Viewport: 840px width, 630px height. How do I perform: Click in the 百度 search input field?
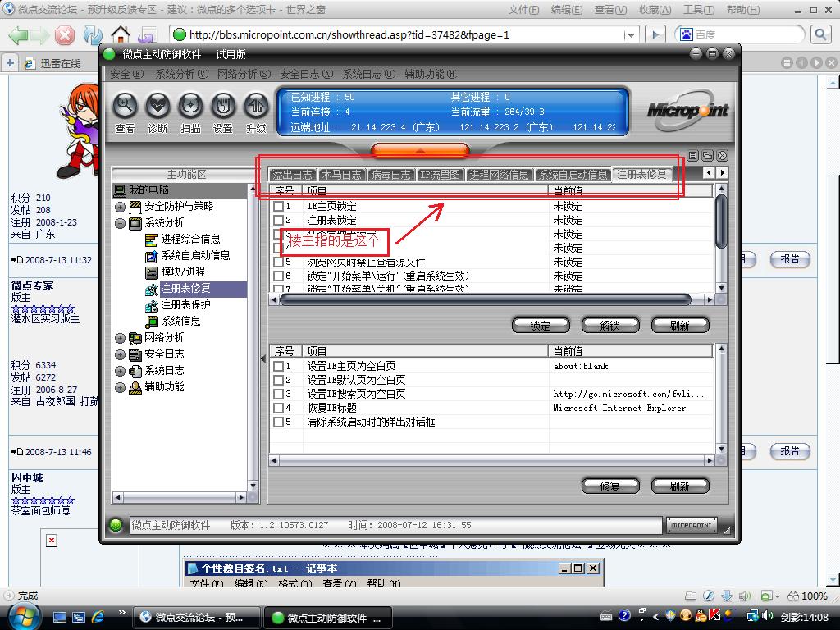pyautogui.click(x=746, y=34)
